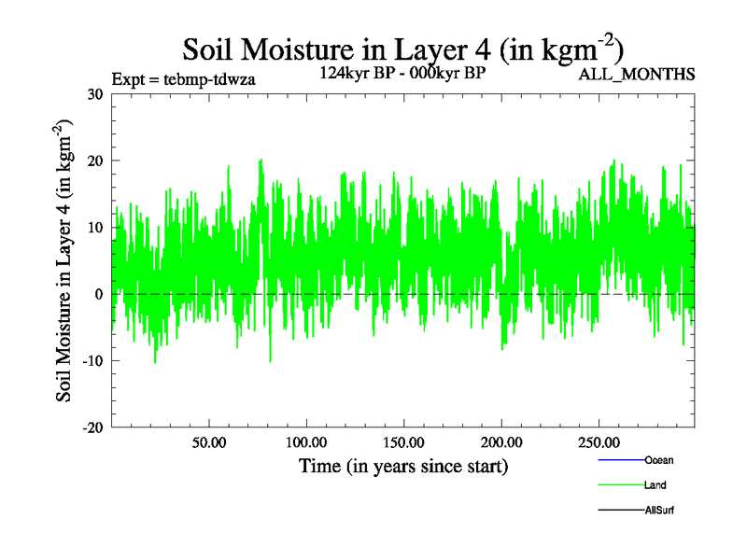This screenshot has height=560, width=747.
Task: Click the -10 y-axis tick label
Action: coord(92,360)
